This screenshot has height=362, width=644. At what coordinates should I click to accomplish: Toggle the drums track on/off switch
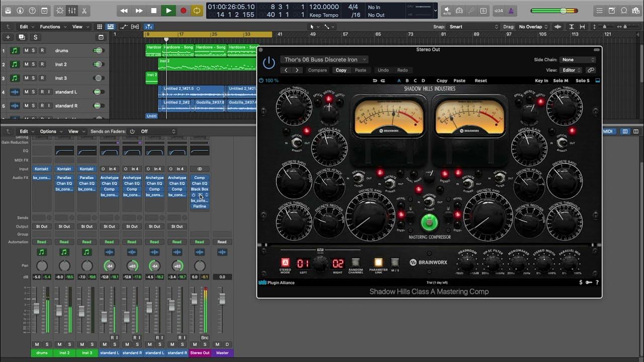point(99,50)
